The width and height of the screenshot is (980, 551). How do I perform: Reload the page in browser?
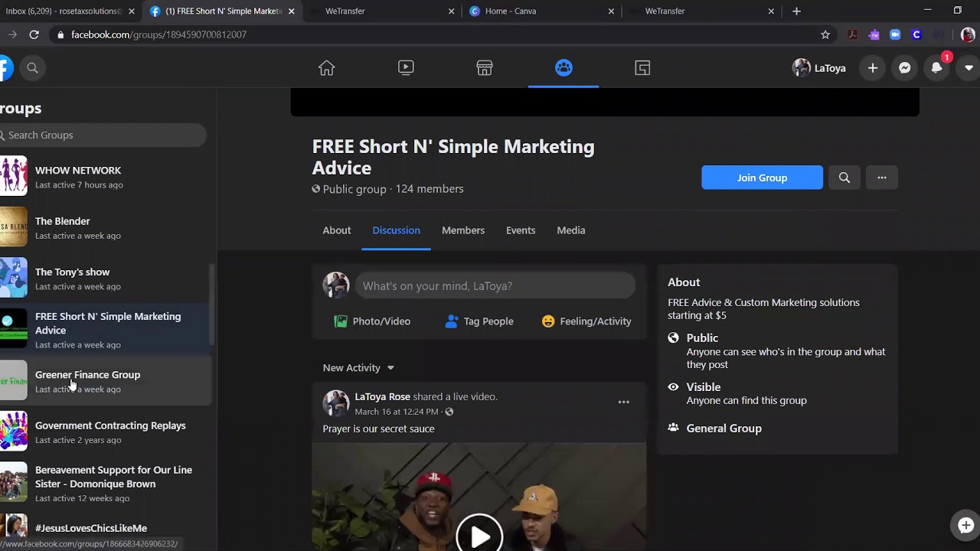34,34
